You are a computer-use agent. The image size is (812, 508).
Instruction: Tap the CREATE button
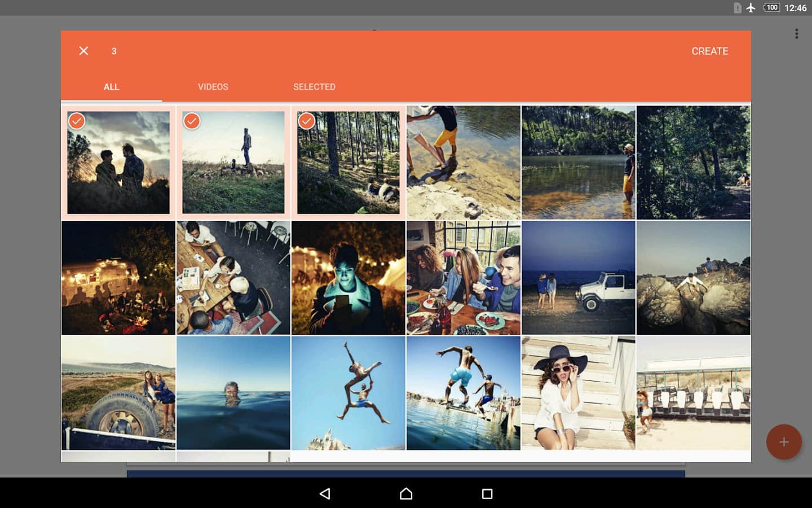click(709, 51)
